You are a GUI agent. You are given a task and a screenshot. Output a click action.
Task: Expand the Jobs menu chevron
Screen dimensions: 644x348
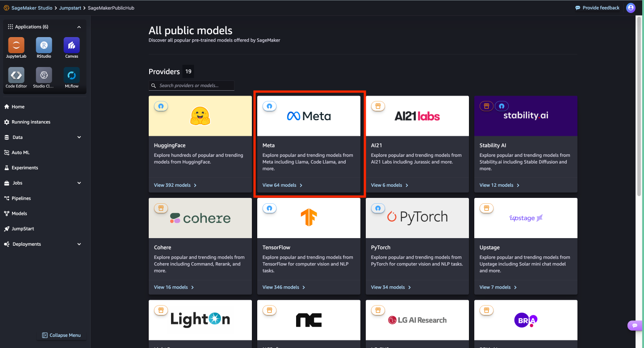pos(79,183)
